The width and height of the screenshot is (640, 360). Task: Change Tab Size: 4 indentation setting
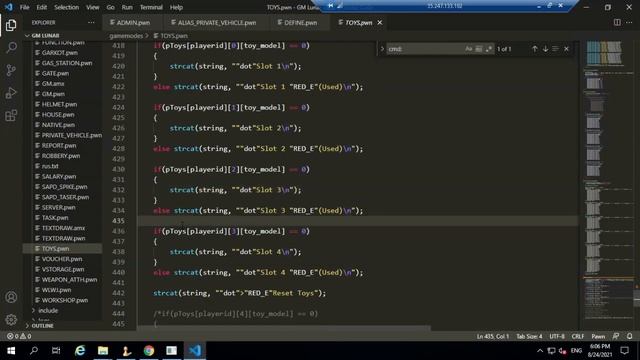click(x=529, y=336)
